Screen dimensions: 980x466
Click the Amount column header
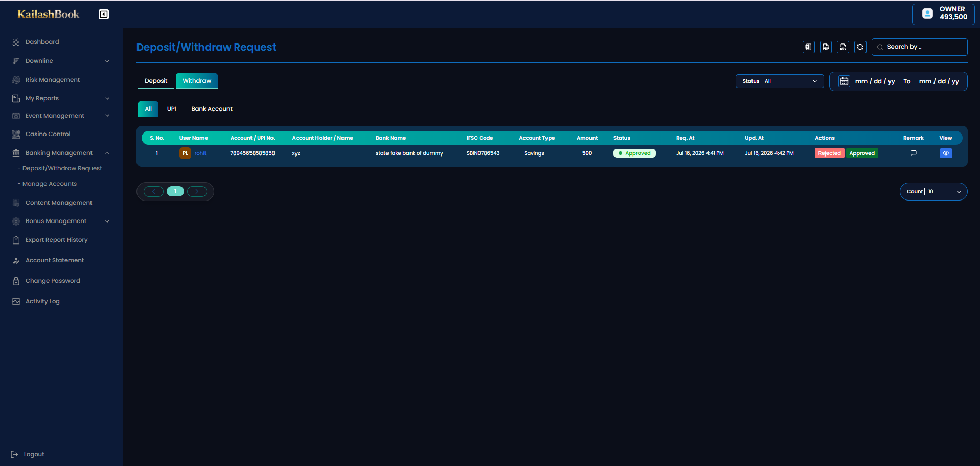(587, 138)
